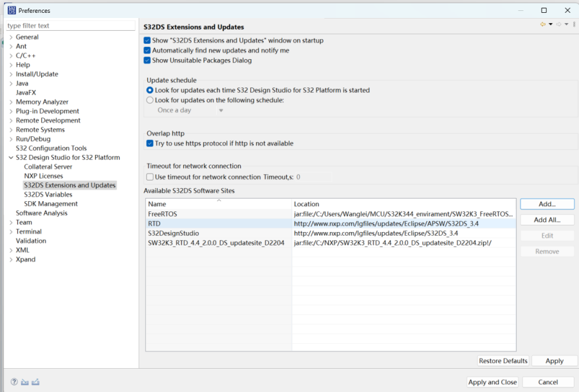Open the Once a day schedule dropdown
This screenshot has width=579, height=392.
[x=190, y=111]
